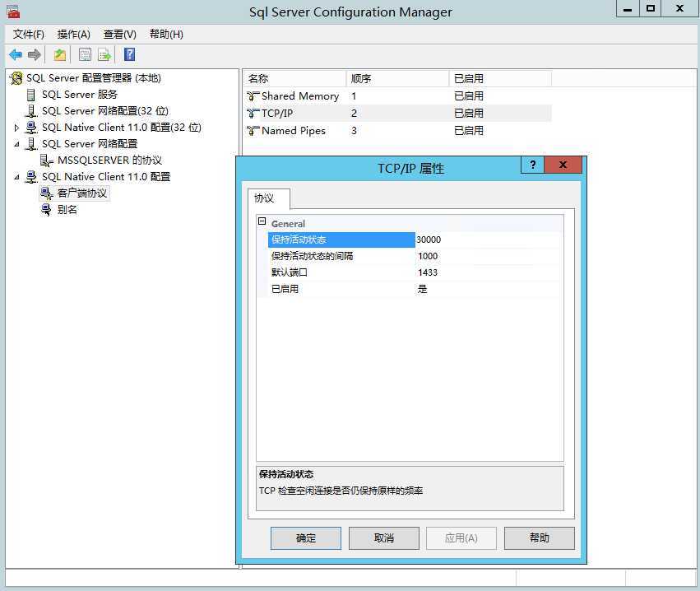
Task: Select the Shared Memory row
Action: click(x=397, y=96)
